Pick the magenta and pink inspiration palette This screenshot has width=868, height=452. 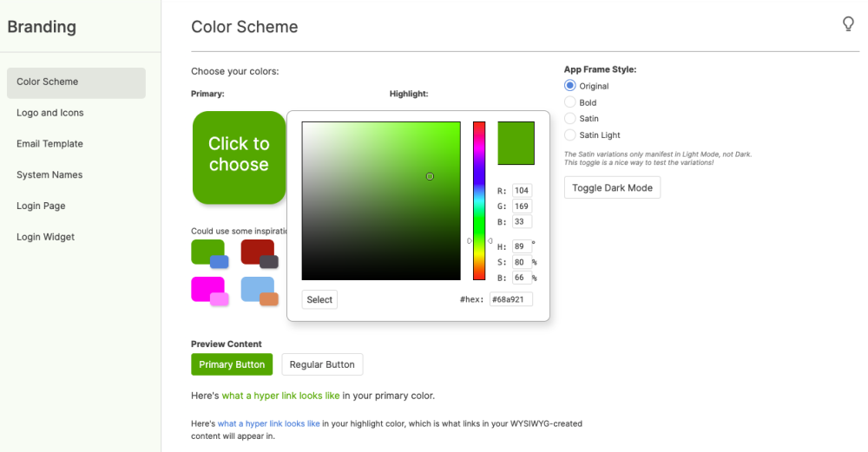tap(209, 291)
